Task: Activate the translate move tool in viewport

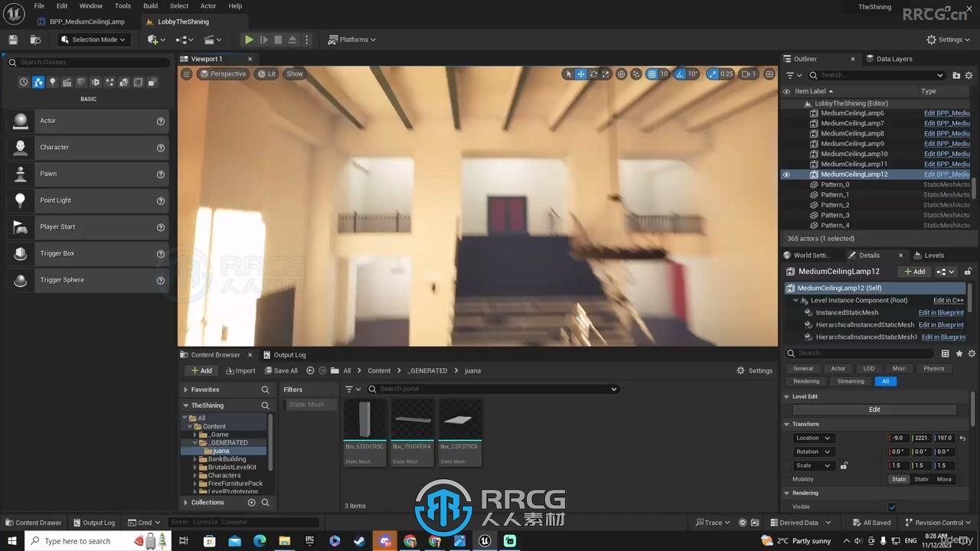Action: point(581,74)
